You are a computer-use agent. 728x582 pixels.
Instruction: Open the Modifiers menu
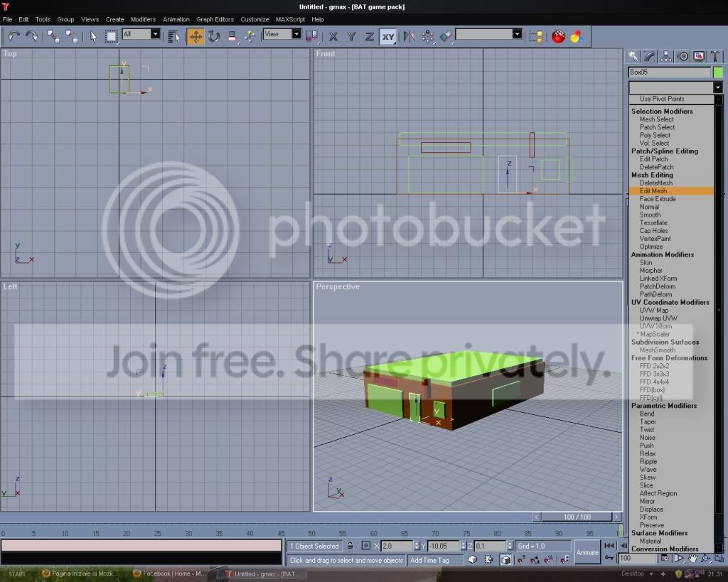tap(143, 19)
